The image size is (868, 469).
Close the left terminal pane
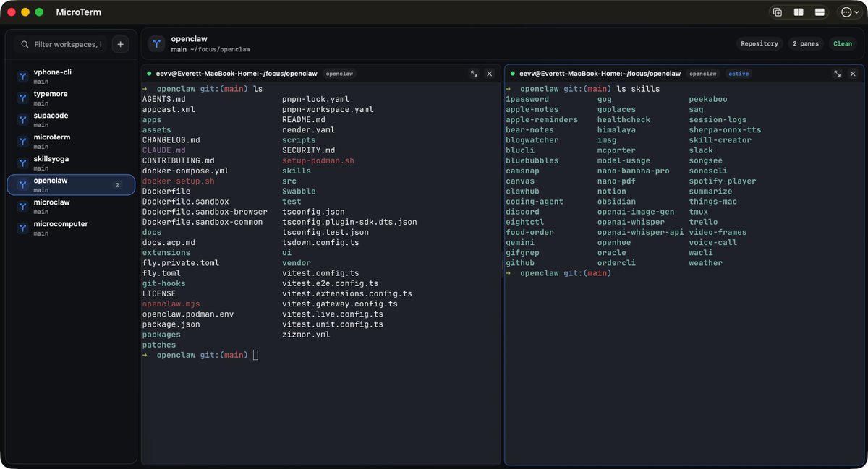(489, 74)
